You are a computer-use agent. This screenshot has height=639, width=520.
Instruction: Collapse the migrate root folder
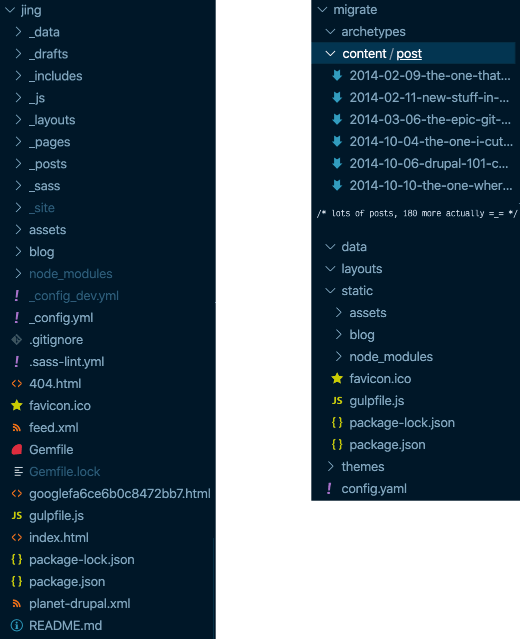(322, 10)
